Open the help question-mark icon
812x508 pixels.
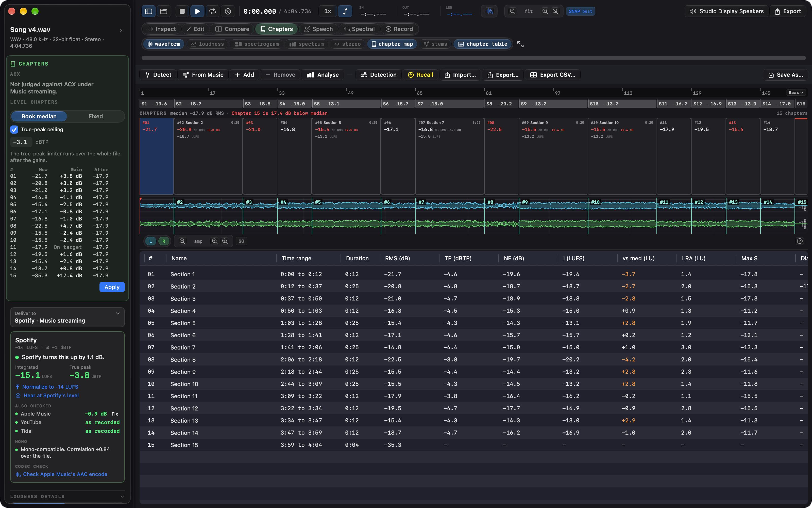click(800, 241)
